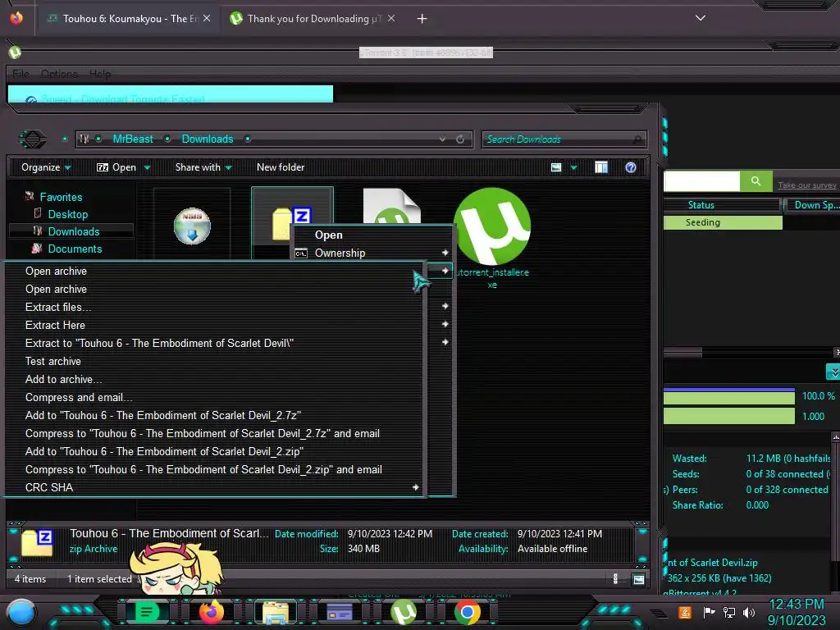Click the Organize toolbar button
The width and height of the screenshot is (840, 630).
coord(46,167)
